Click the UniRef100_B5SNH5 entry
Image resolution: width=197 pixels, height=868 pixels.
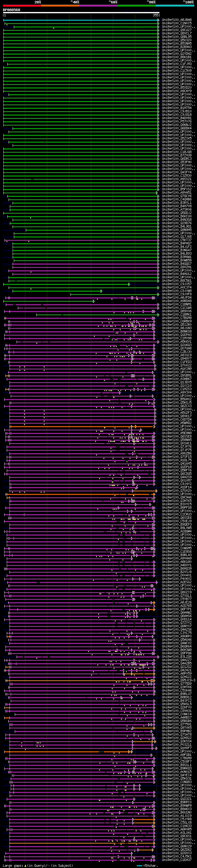[177, 43]
